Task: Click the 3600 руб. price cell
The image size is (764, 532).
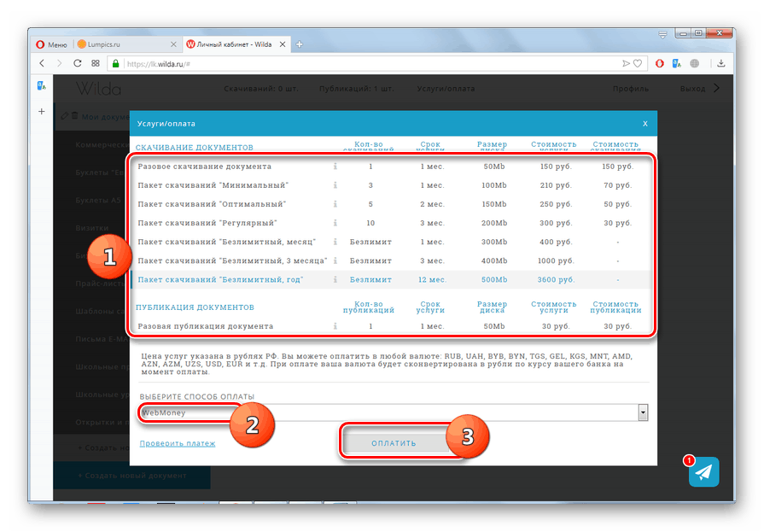Action: [556, 279]
